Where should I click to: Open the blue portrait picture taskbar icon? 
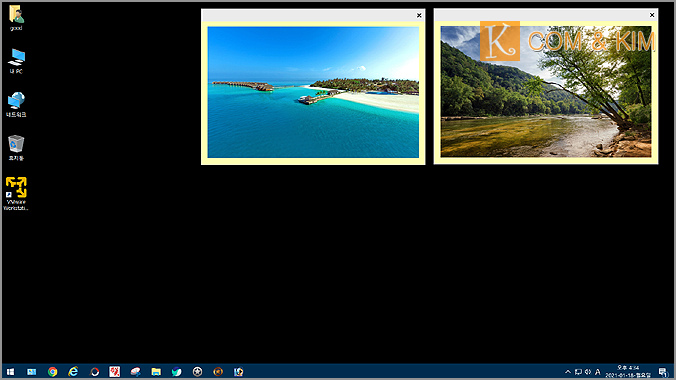[239, 371]
